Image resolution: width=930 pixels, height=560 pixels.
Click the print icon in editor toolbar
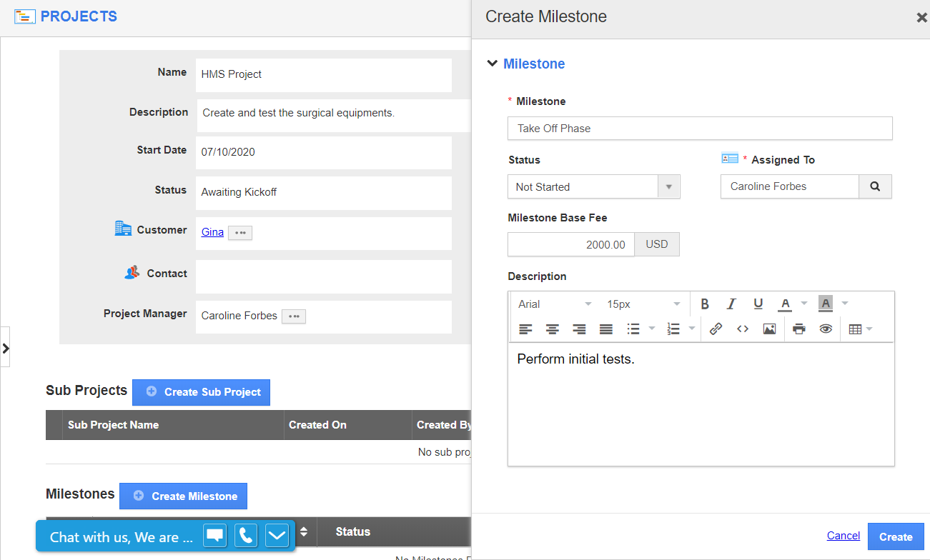coord(799,329)
